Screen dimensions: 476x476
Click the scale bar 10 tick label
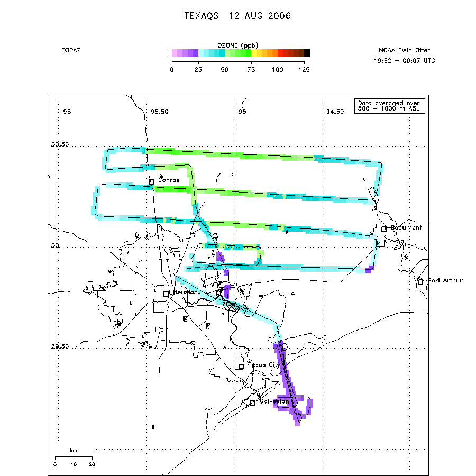[74, 464]
